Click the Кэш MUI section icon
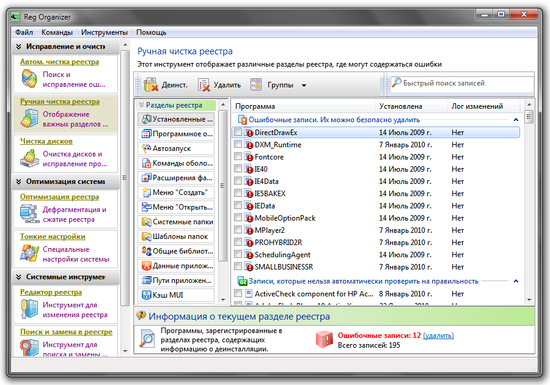Screen dimensions: 550x385 [x=146, y=295]
